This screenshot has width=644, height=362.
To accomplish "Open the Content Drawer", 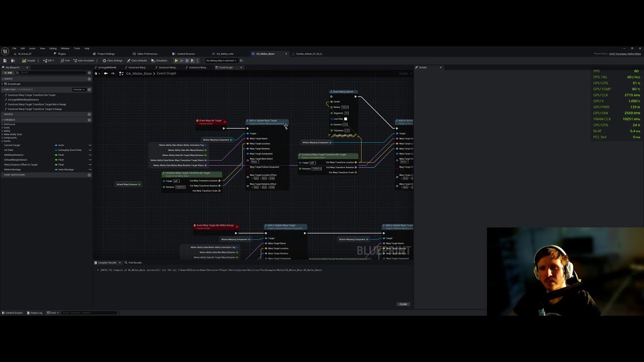I will [12, 313].
